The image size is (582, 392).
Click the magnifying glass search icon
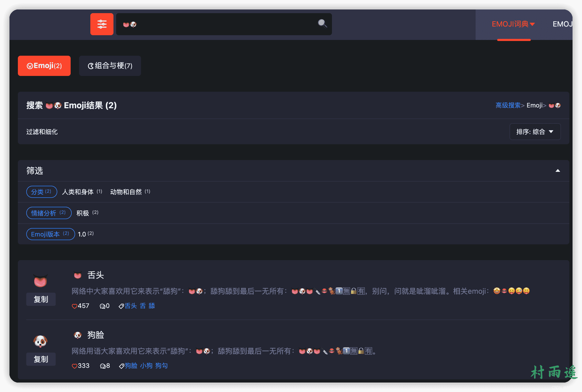pos(322,24)
